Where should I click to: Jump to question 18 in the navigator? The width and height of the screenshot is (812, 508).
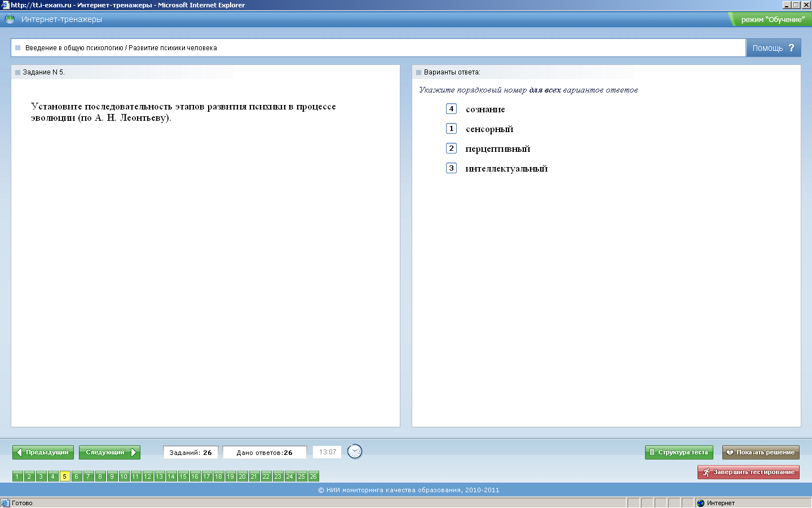click(x=219, y=476)
